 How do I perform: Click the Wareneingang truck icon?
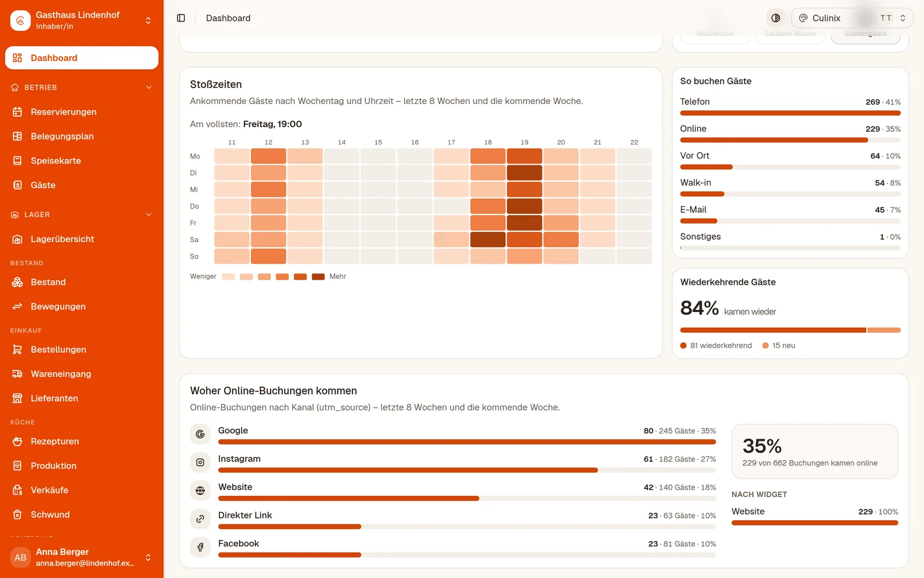(x=17, y=374)
